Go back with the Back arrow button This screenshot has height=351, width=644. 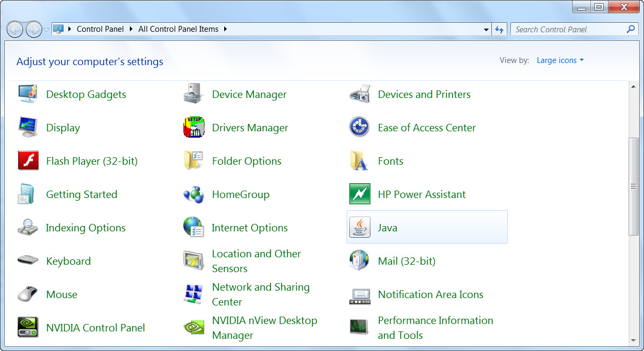15,30
